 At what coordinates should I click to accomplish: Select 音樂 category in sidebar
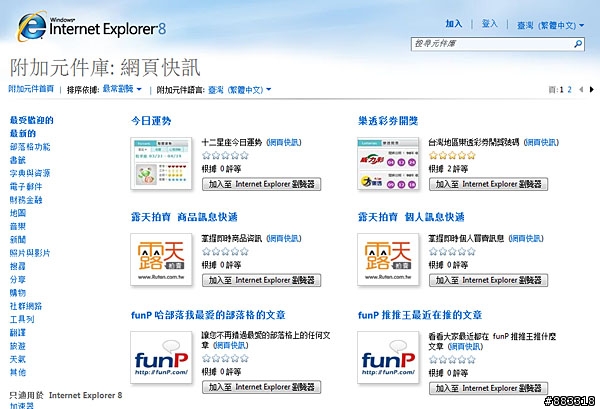18,226
